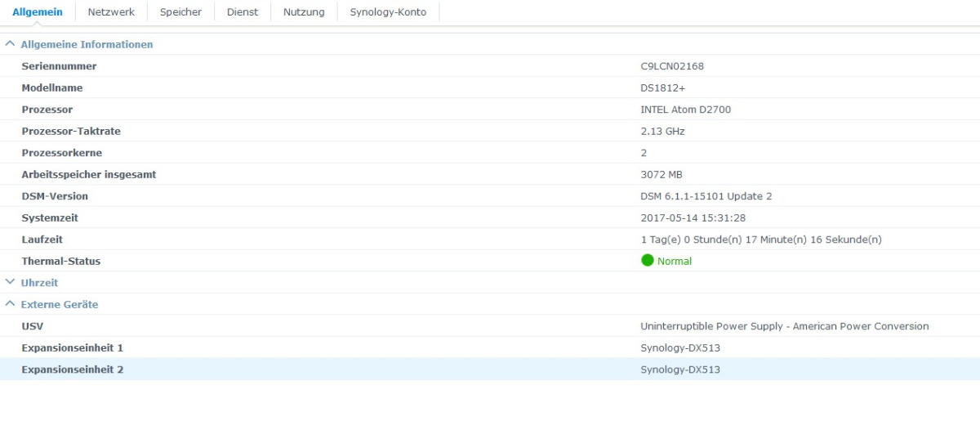Click the DSM 6.1.1-15101 Update 2 value
The width and height of the screenshot is (980, 421).
pos(706,196)
